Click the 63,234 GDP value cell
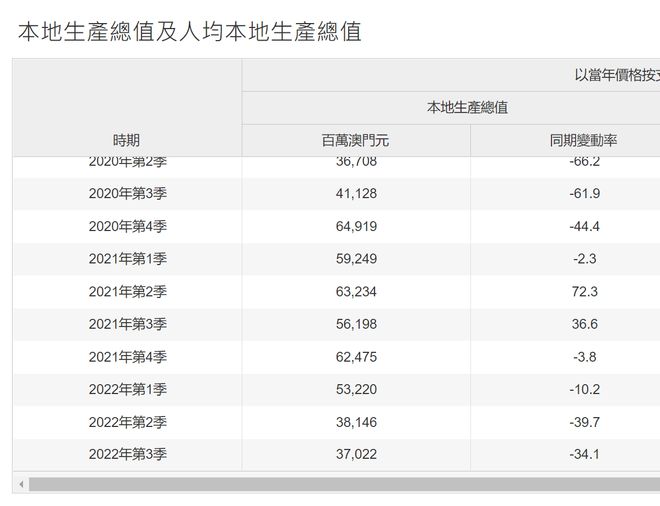This screenshot has height=506, width=660. pyautogui.click(x=356, y=292)
